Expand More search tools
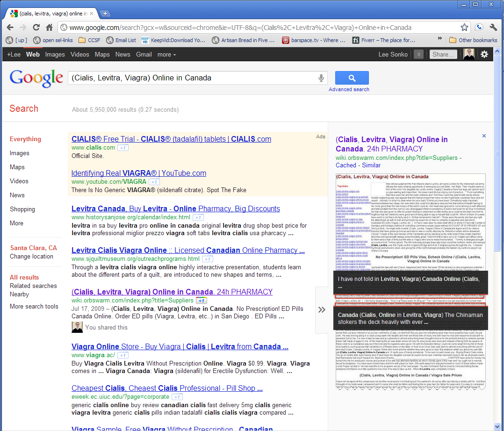The width and height of the screenshot is (504, 431). [x=34, y=306]
